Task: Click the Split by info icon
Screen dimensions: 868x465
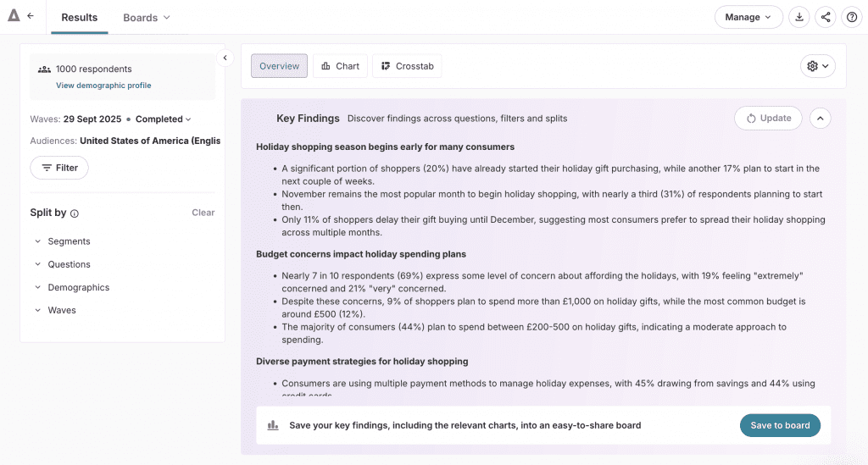Action: pos(75,213)
